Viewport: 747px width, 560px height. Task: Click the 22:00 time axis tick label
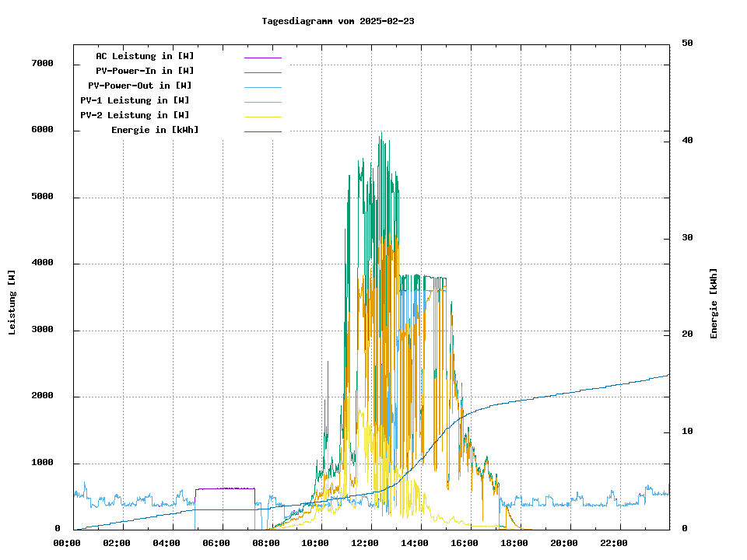click(615, 543)
